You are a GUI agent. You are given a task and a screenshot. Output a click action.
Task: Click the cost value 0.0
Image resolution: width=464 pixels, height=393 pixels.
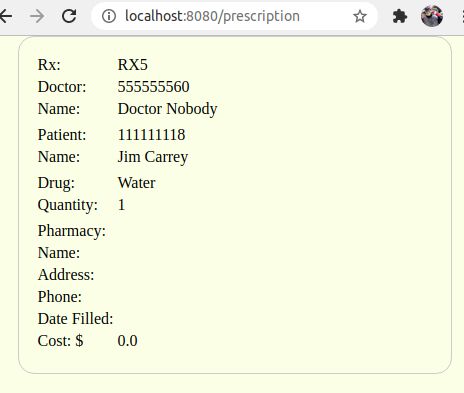tap(128, 341)
